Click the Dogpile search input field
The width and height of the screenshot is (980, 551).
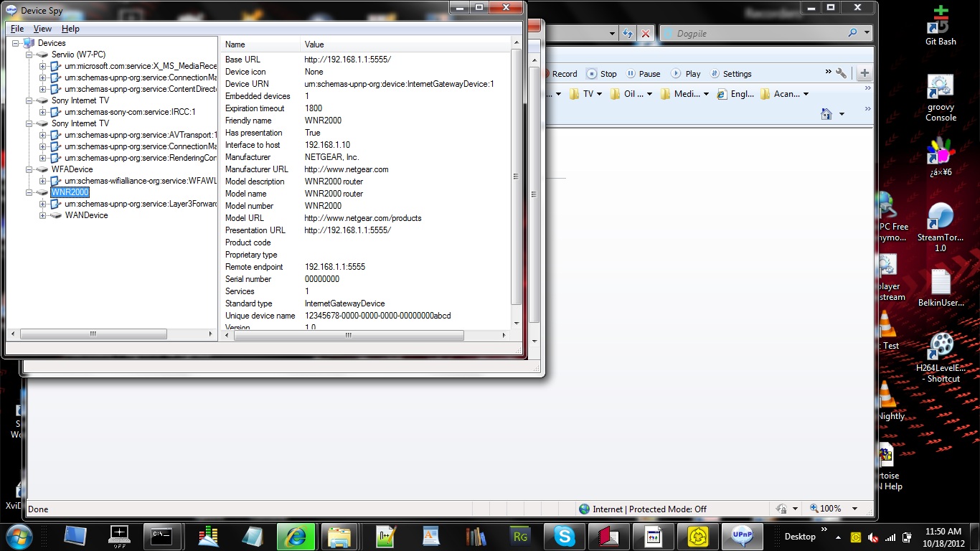pos(753,33)
